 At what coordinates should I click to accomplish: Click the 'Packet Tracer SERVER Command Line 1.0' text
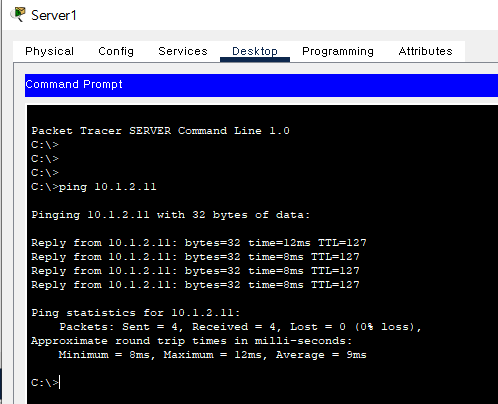tap(160, 131)
